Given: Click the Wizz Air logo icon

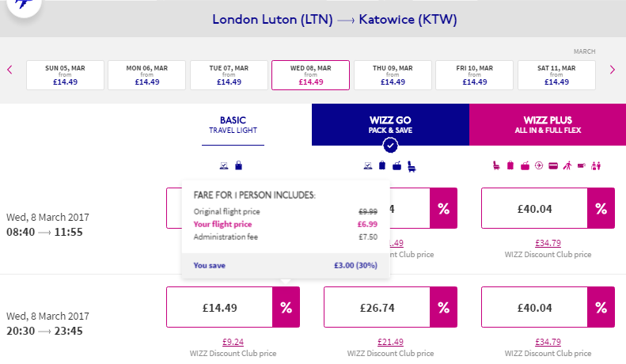Looking at the screenshot, I should tap(24, 6).
